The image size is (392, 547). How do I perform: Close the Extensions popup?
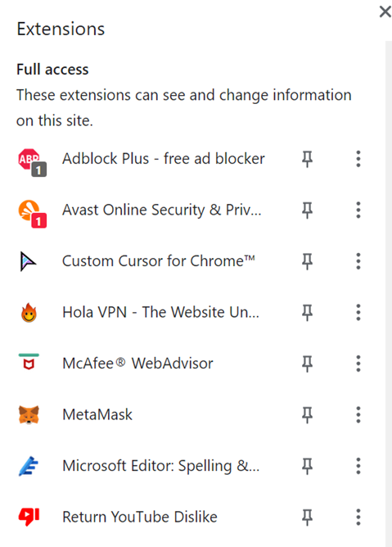point(385,11)
